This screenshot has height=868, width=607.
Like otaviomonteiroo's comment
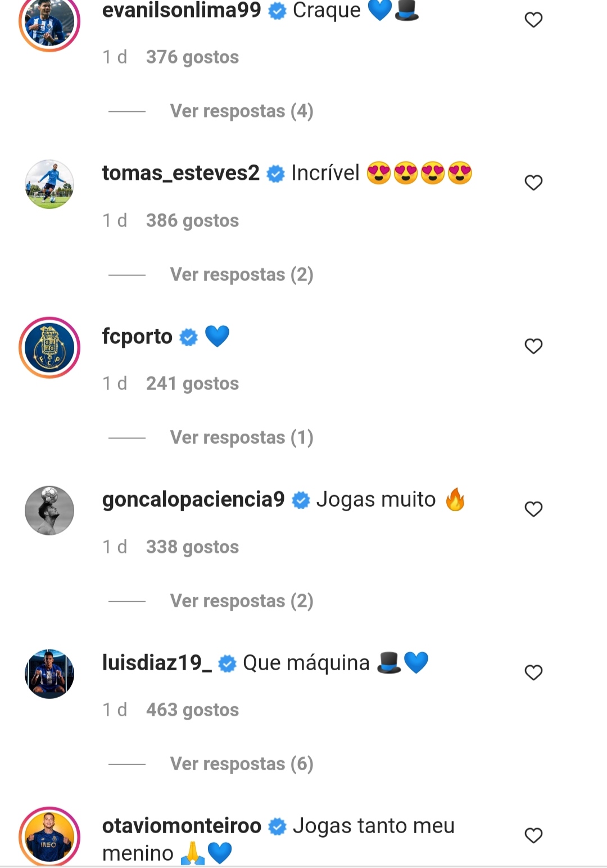tap(533, 835)
